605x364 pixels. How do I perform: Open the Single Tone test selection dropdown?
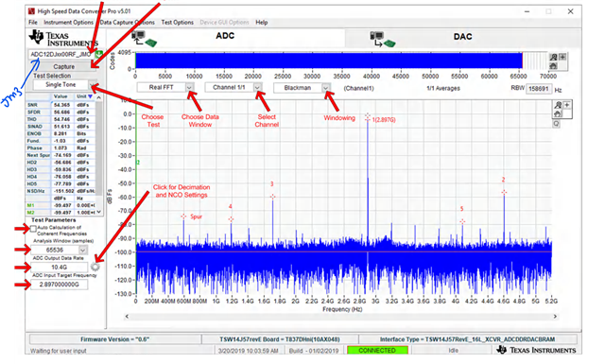pyautogui.click(x=93, y=85)
